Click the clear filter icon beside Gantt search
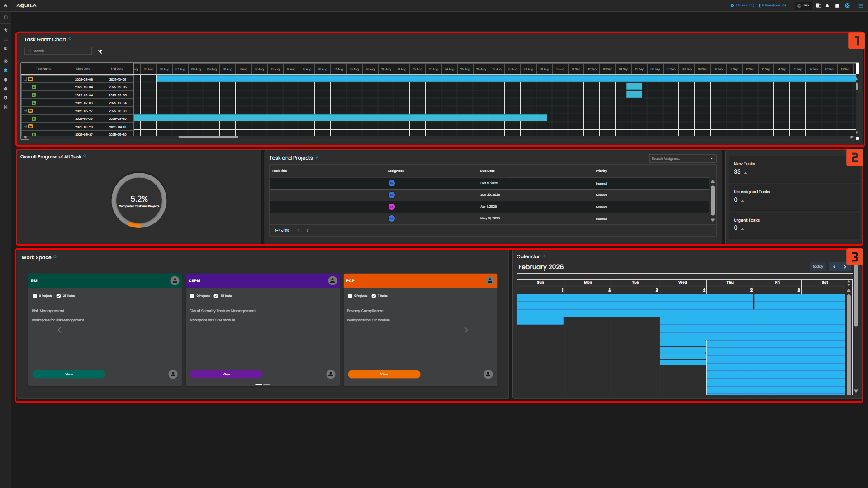 (x=100, y=52)
